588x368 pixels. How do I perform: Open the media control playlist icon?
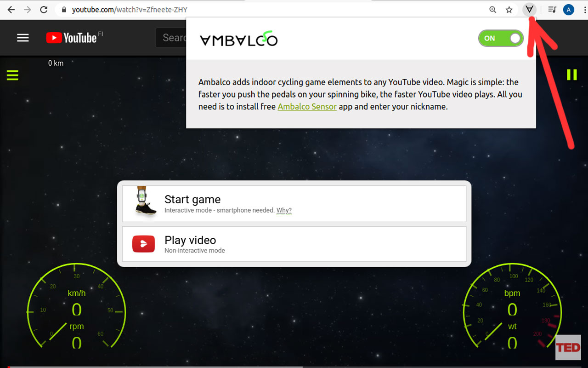pos(552,10)
